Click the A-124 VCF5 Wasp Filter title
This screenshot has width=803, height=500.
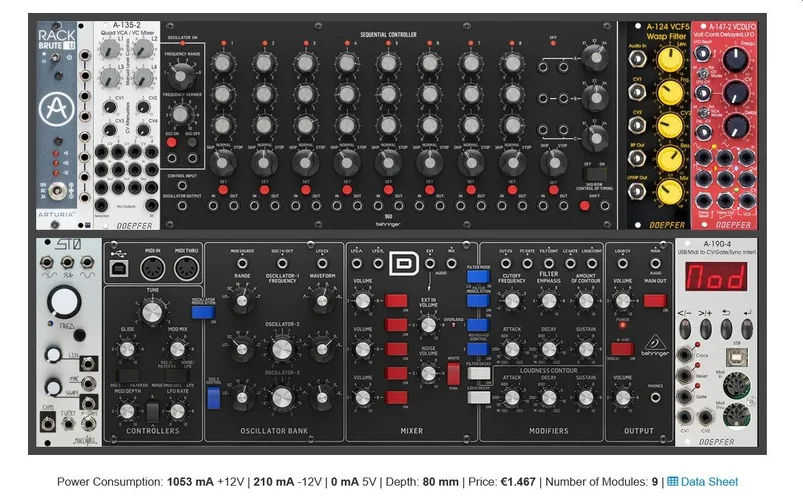pos(667,31)
